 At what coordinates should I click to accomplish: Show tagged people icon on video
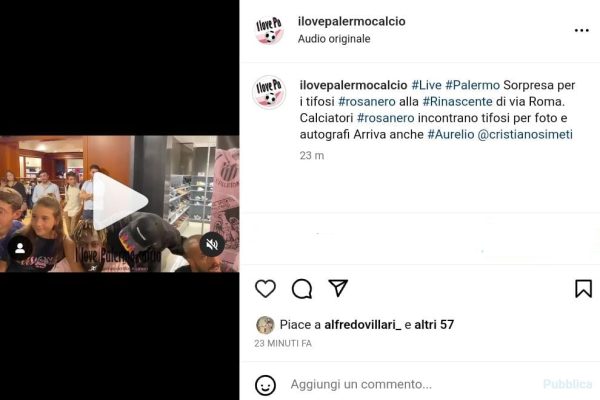(20, 248)
